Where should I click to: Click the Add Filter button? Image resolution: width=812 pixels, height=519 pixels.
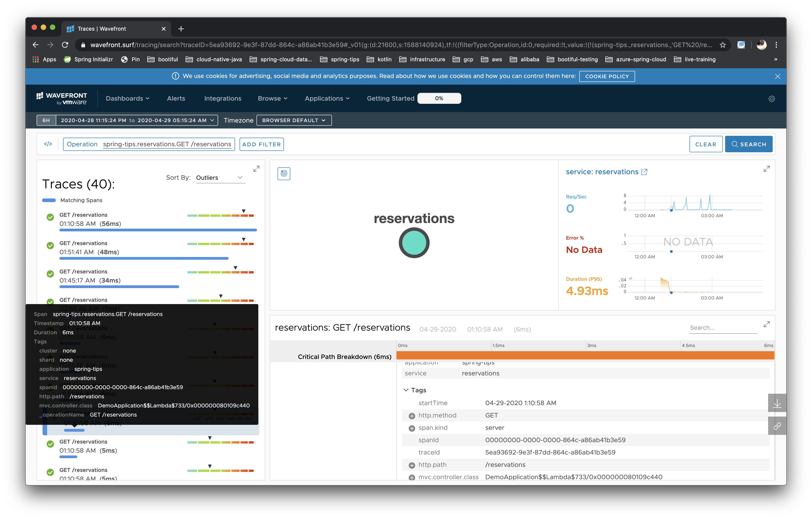coord(261,144)
